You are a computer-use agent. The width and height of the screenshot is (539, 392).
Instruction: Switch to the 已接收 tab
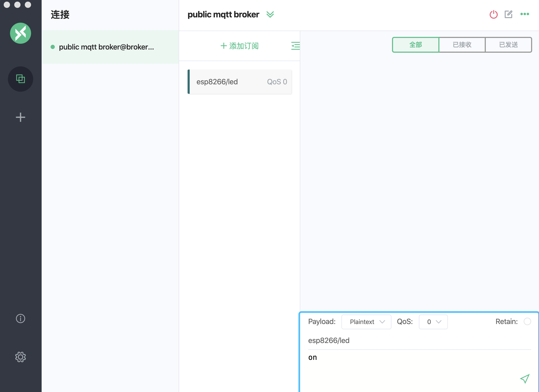click(x=462, y=45)
